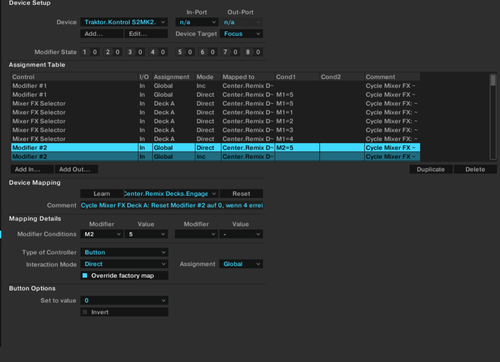The height and width of the screenshot is (362, 500).
Task: Click the assignment table vertical scrollbar
Action: (x=493, y=116)
